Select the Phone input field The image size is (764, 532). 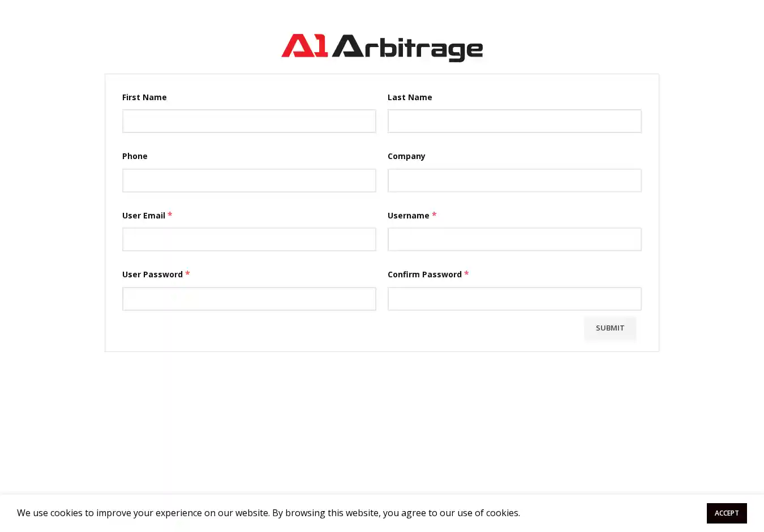point(249,181)
